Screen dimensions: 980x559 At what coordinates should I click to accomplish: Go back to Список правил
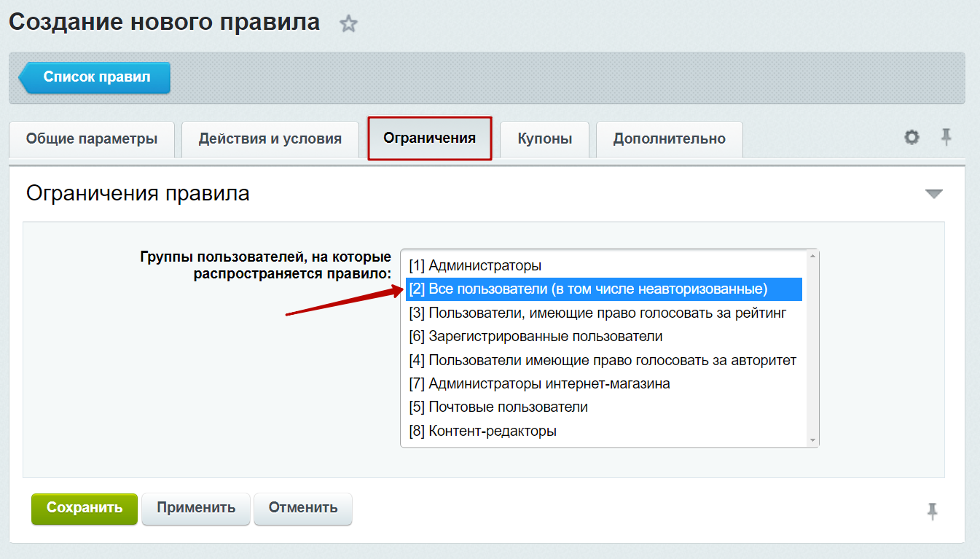(95, 77)
